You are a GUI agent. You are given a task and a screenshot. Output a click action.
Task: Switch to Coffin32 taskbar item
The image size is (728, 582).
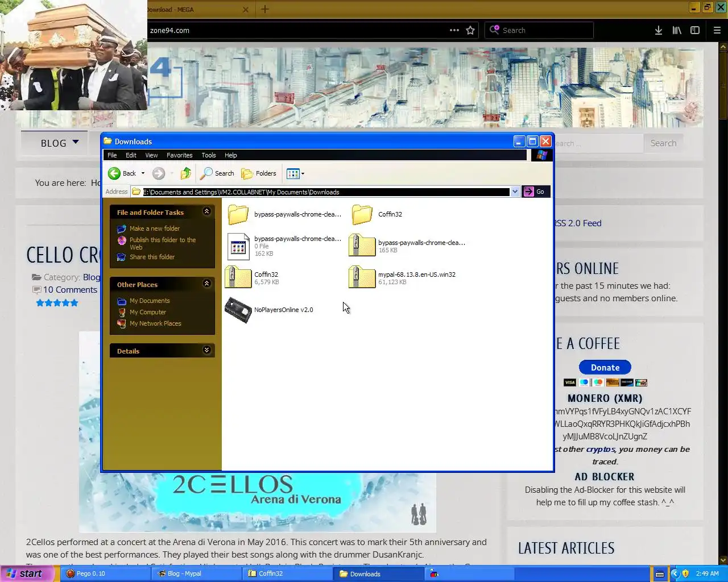[288, 573]
